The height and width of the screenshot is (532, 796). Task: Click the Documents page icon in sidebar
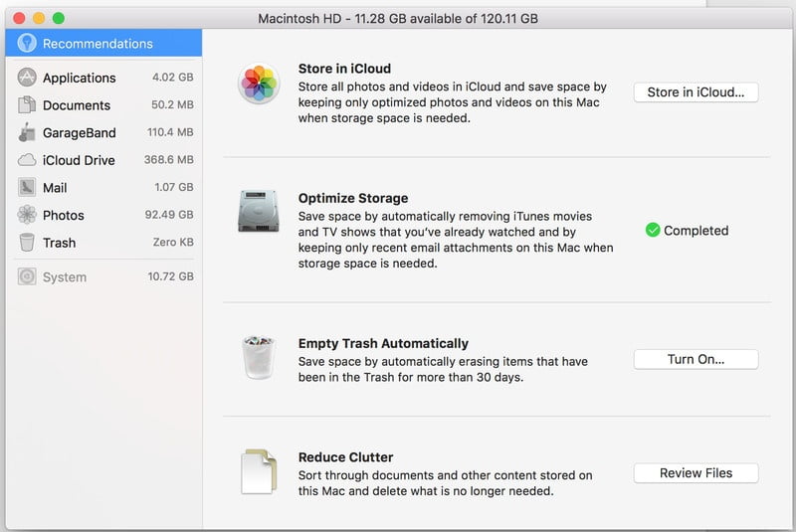click(x=27, y=105)
